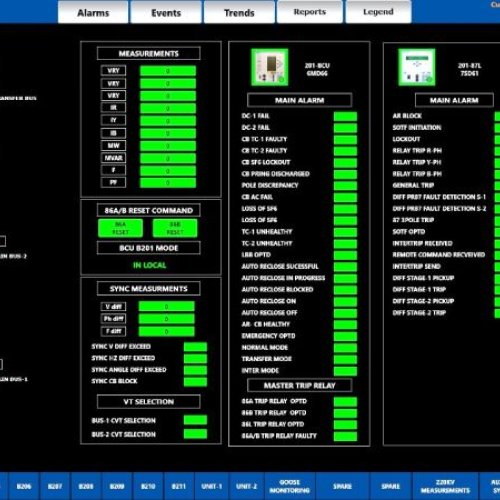Click the CB SF6 LOCKOUT indicator
This screenshot has height=500, width=500.
click(345, 163)
